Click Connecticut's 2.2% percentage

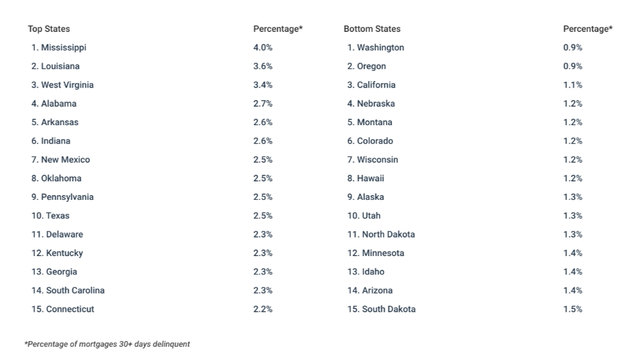point(263,309)
